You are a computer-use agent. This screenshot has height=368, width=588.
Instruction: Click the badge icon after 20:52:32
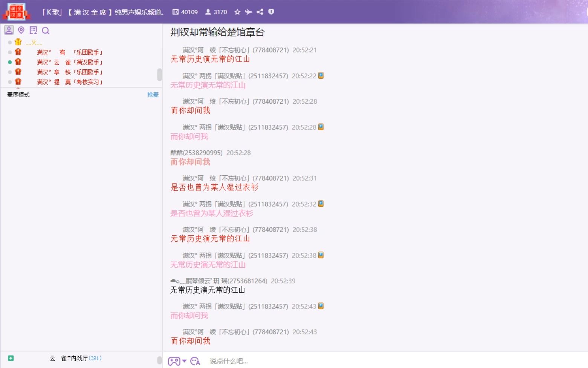point(321,204)
